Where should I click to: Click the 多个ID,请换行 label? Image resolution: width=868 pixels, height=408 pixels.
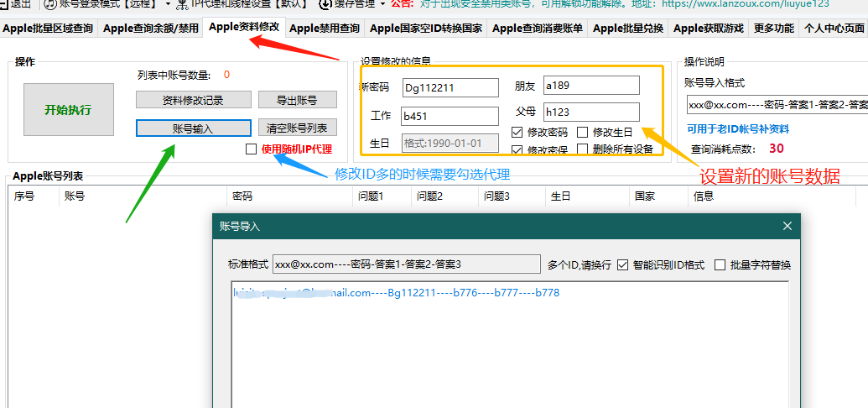coord(579,265)
